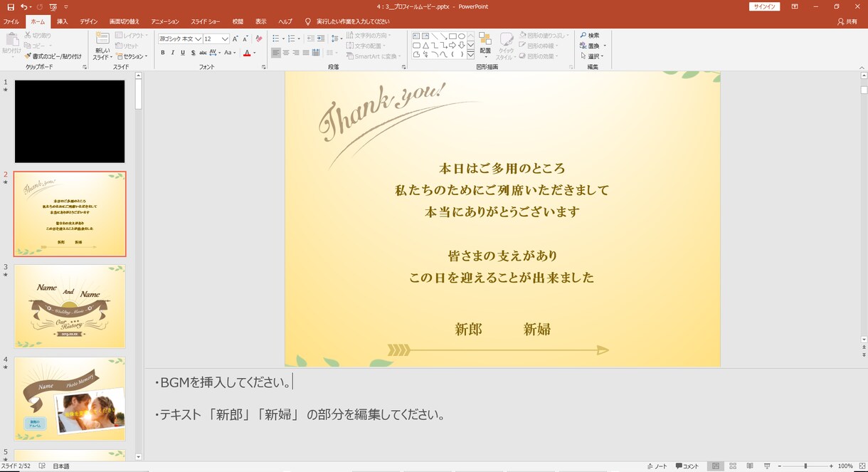Click the サインイン sign-in button
This screenshot has width=868, height=472.
[764, 6]
